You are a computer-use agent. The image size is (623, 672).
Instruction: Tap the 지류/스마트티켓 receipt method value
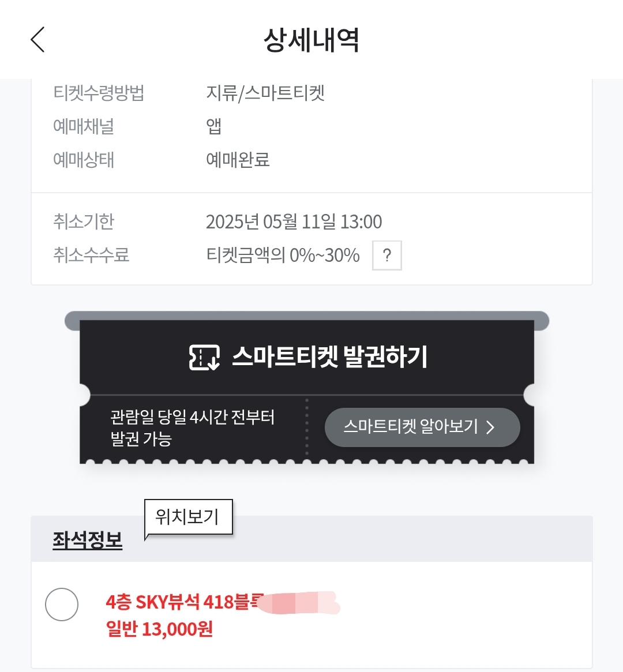tap(265, 93)
